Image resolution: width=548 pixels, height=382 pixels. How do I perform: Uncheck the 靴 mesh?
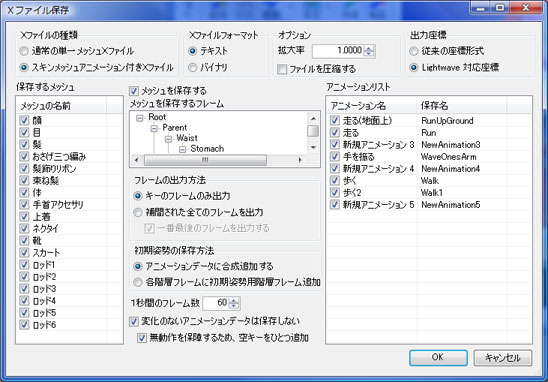pyautogui.click(x=24, y=240)
